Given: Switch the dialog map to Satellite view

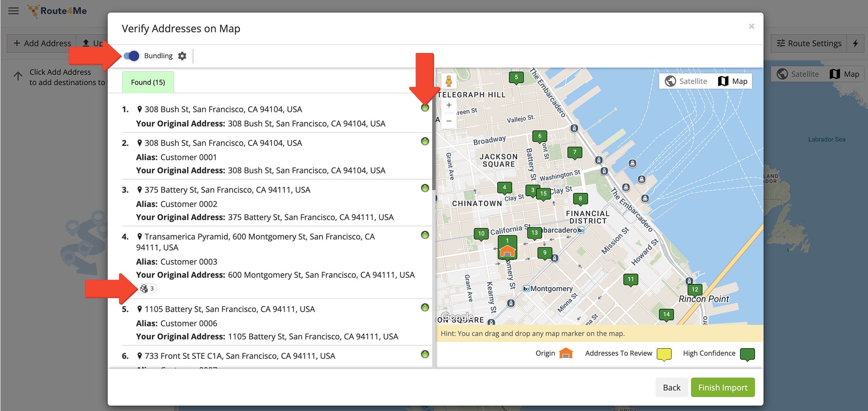Looking at the screenshot, I should pyautogui.click(x=686, y=81).
